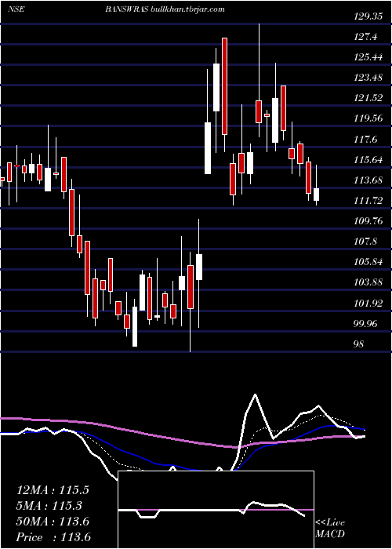Click the 115.64 price axis label

[368, 160]
